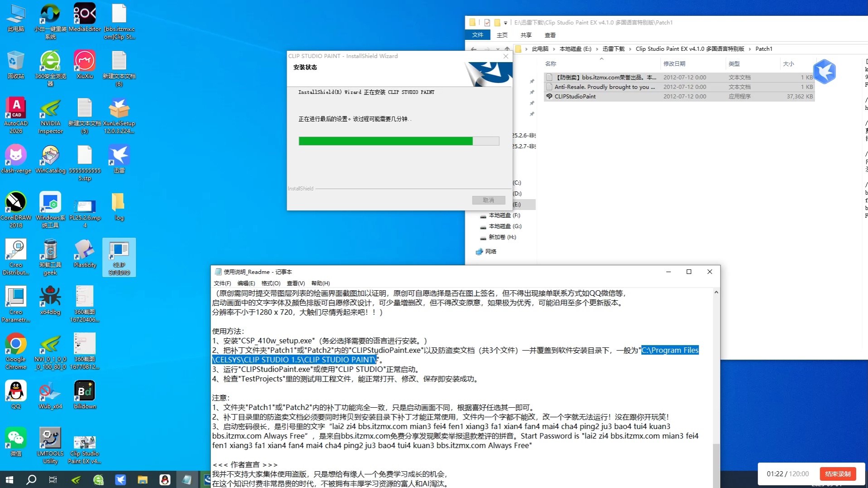Open XunLeiSetup installer on the desktop
868x488 pixels.
click(119, 115)
